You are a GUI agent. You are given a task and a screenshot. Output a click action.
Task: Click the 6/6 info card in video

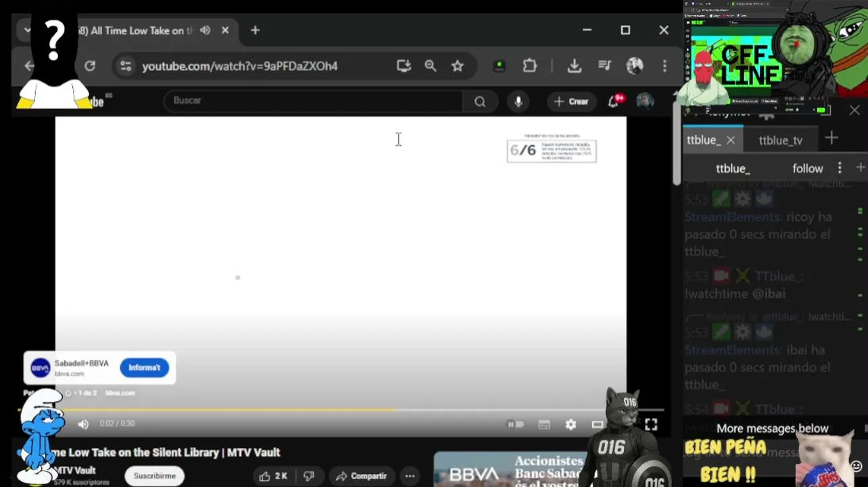552,150
